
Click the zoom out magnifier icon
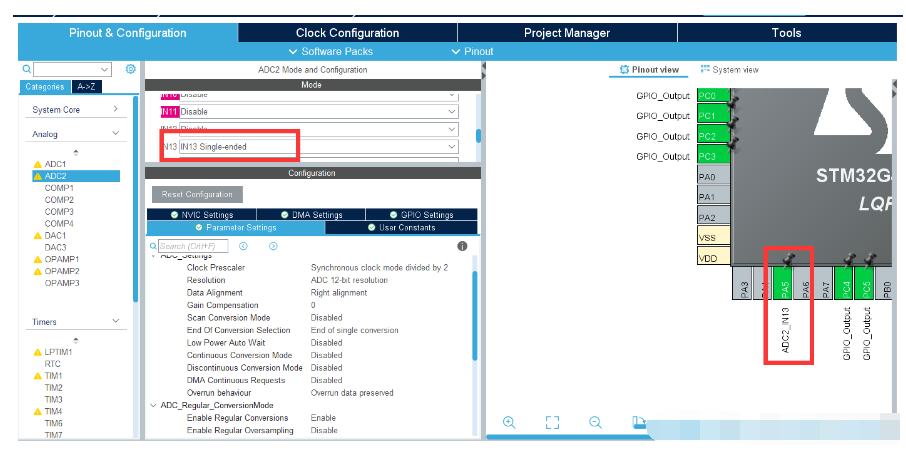click(595, 423)
